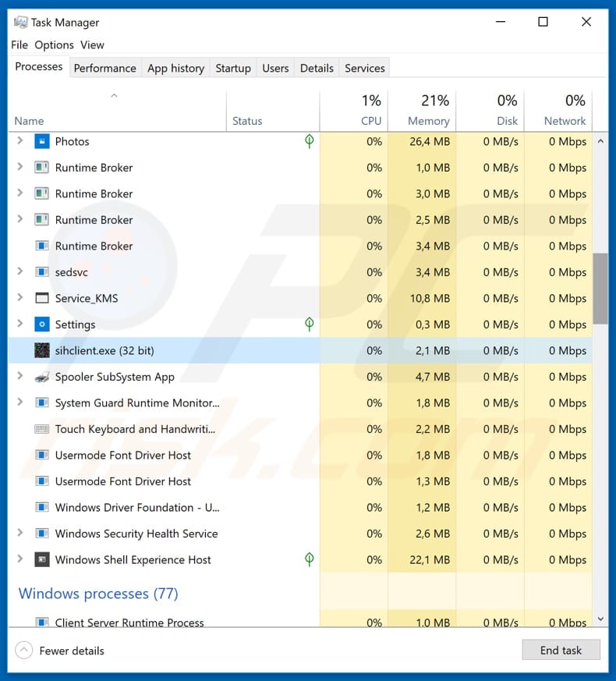
Task: Click the sihclient.exe process icon
Action: point(41,350)
